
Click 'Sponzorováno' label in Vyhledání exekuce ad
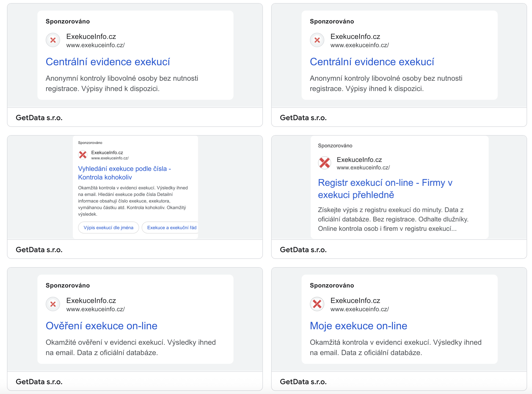pos(90,143)
